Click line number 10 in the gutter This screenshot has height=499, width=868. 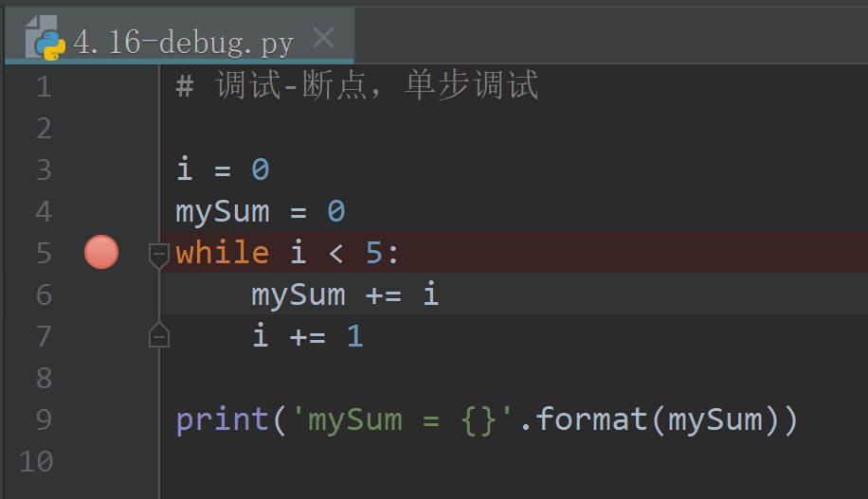coord(36,462)
